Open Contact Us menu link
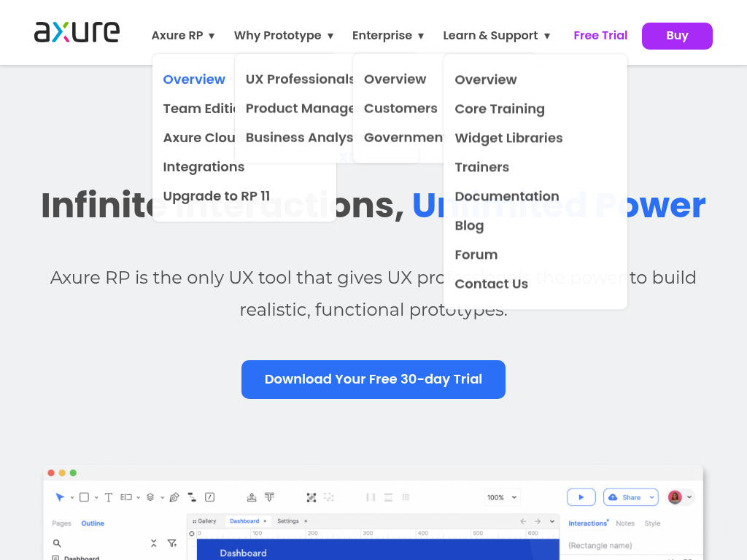 coord(491,284)
